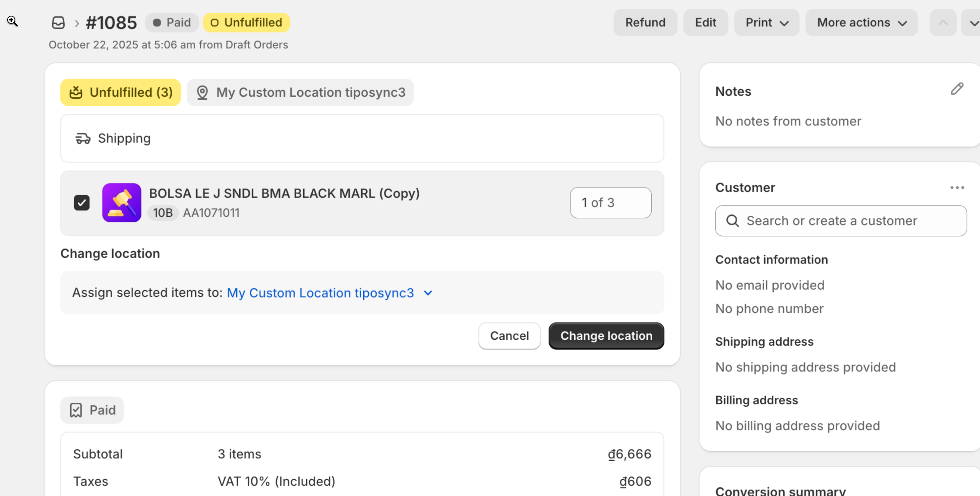Click the Refund button
Image resolution: width=980 pixels, height=496 pixels.
click(645, 23)
